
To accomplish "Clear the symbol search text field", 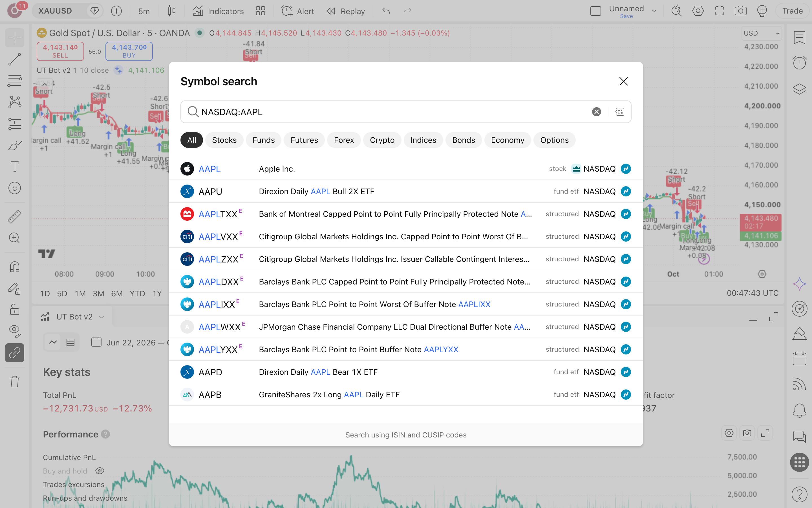I will [x=596, y=111].
